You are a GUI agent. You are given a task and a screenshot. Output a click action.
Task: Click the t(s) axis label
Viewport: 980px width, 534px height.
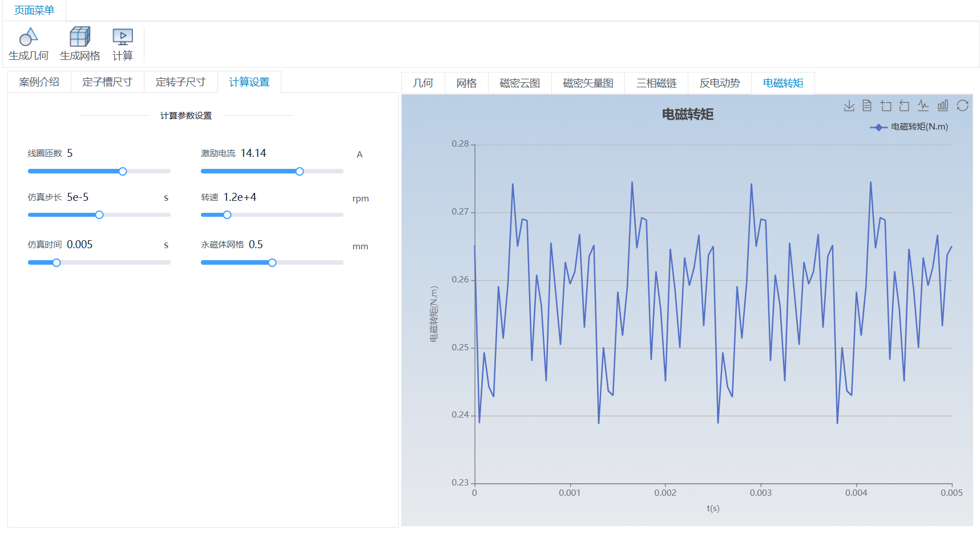[x=713, y=508]
